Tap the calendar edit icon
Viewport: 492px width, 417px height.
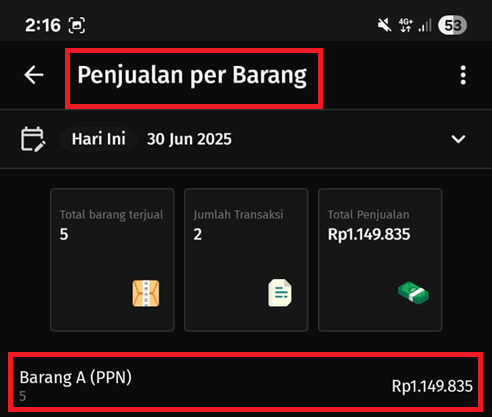coord(33,139)
